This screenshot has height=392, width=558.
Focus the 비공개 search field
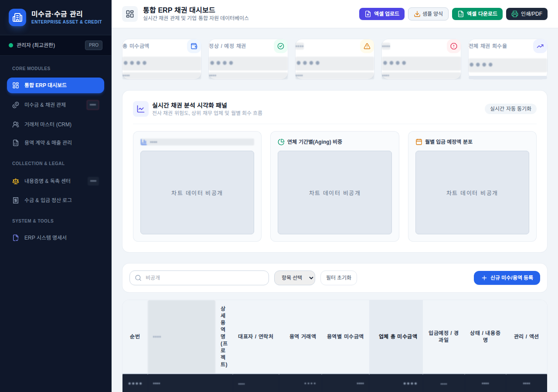tap(199, 278)
